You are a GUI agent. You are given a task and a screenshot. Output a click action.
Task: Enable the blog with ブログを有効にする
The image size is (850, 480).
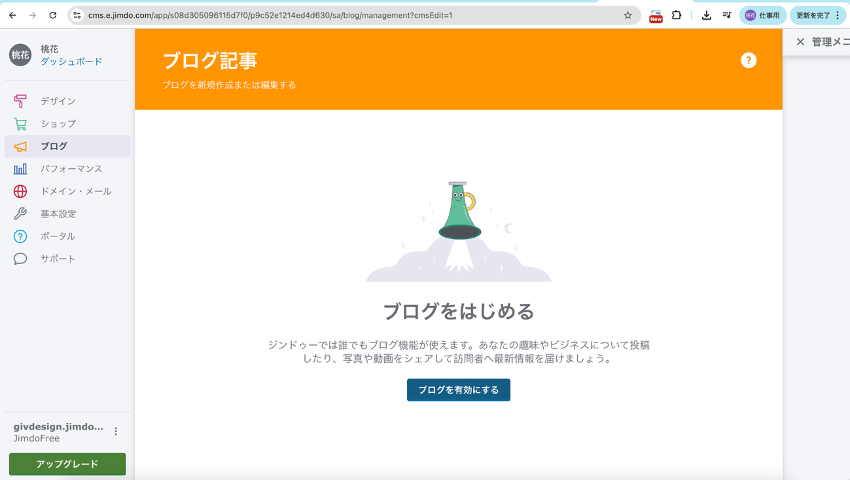click(459, 390)
